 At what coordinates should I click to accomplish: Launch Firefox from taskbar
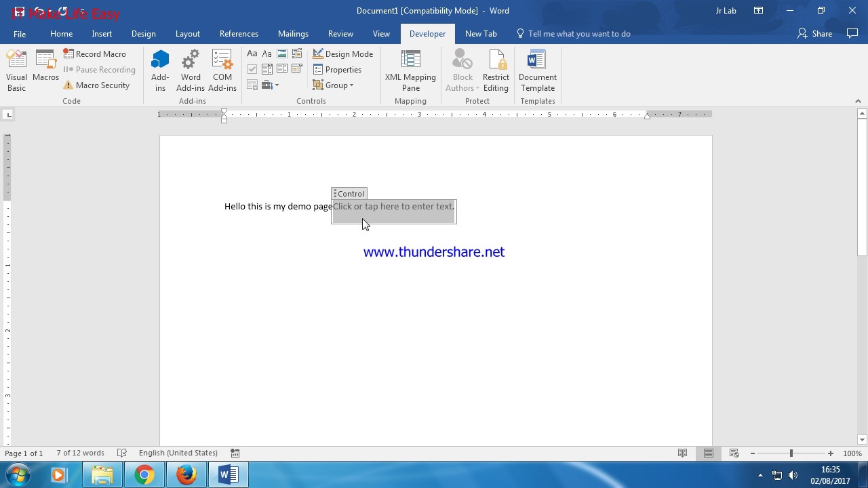point(186,475)
